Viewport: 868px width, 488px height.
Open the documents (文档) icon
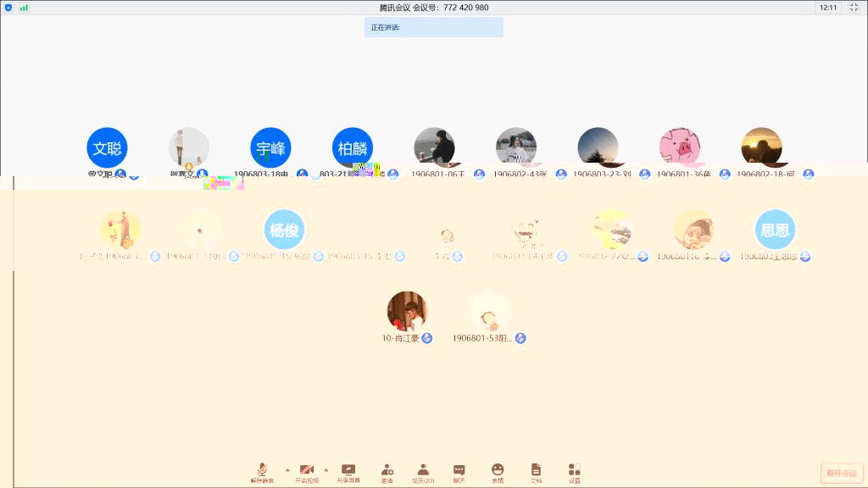[536, 470]
